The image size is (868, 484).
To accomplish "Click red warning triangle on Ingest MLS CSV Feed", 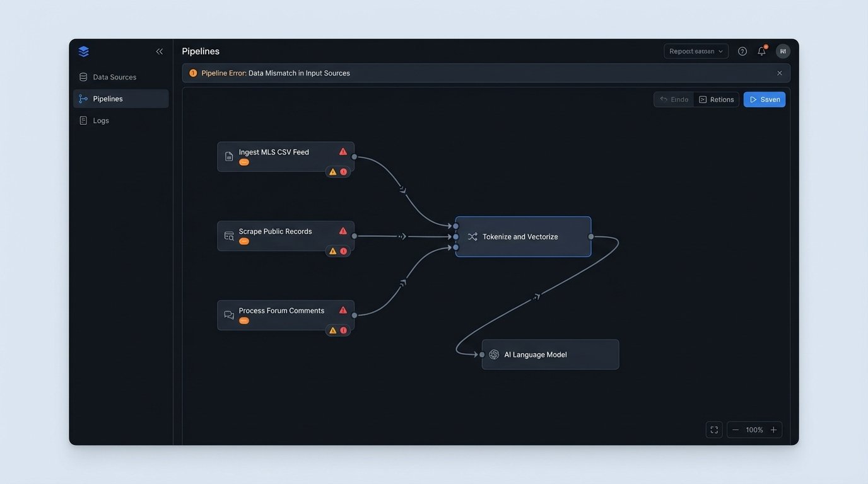I will pyautogui.click(x=343, y=152).
